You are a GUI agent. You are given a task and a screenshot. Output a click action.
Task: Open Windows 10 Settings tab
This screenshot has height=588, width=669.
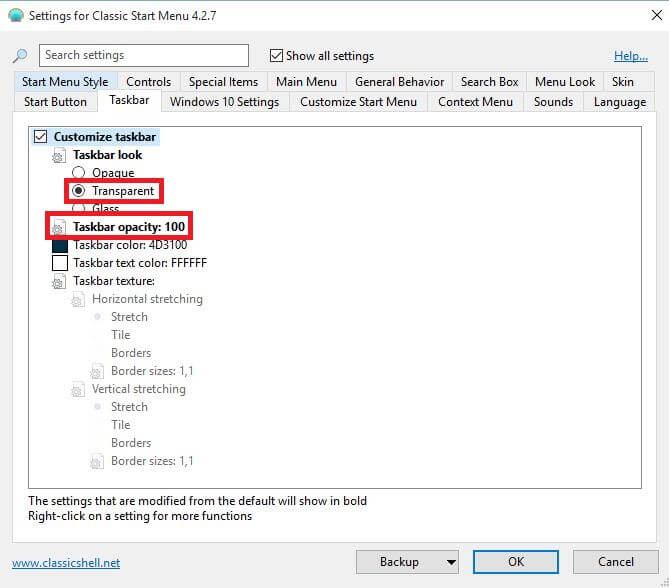tap(224, 102)
